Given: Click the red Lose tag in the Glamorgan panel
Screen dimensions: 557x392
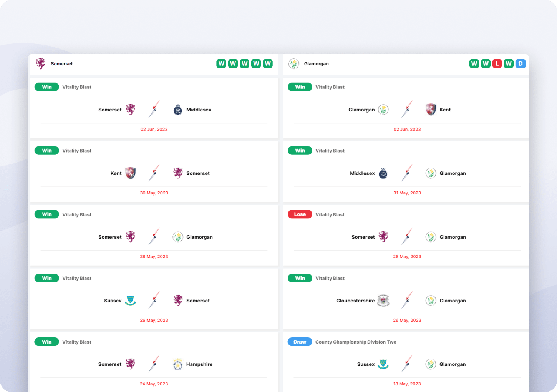Looking at the screenshot, I should (x=300, y=214).
